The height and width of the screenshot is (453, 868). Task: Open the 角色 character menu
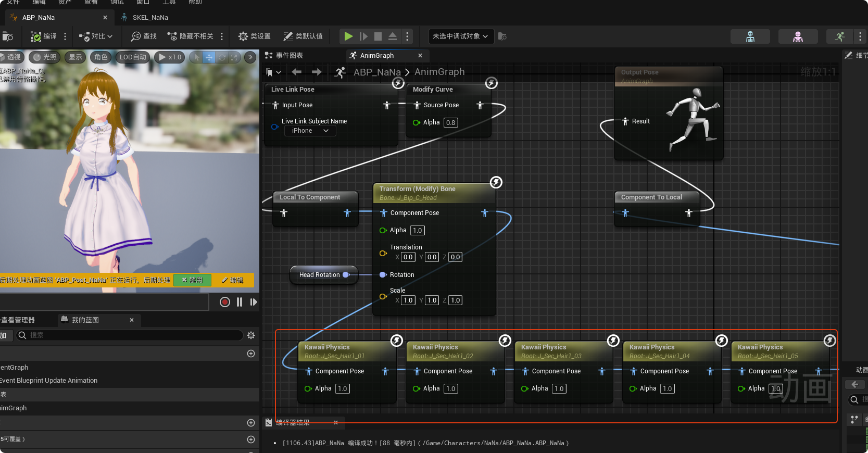[101, 57]
